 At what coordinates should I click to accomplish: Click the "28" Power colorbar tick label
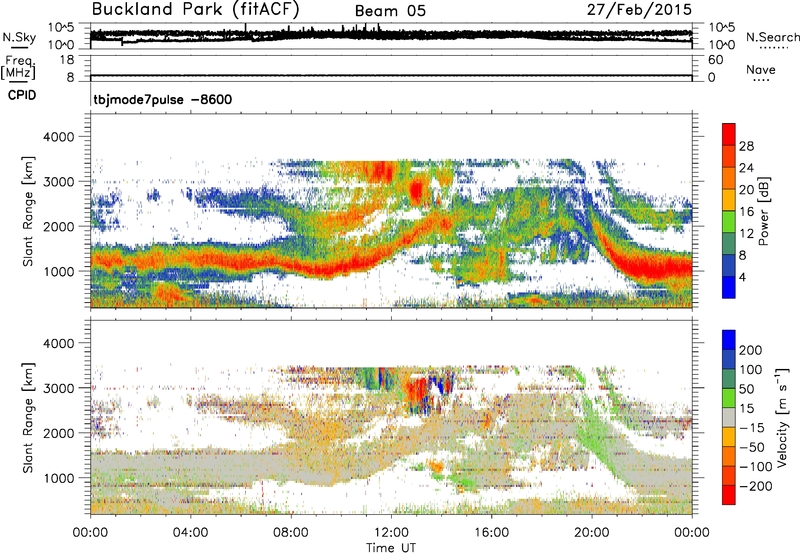click(746, 146)
